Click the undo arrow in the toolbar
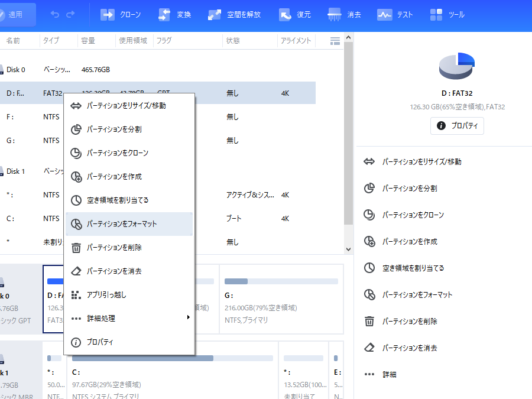The image size is (532, 399). click(55, 14)
